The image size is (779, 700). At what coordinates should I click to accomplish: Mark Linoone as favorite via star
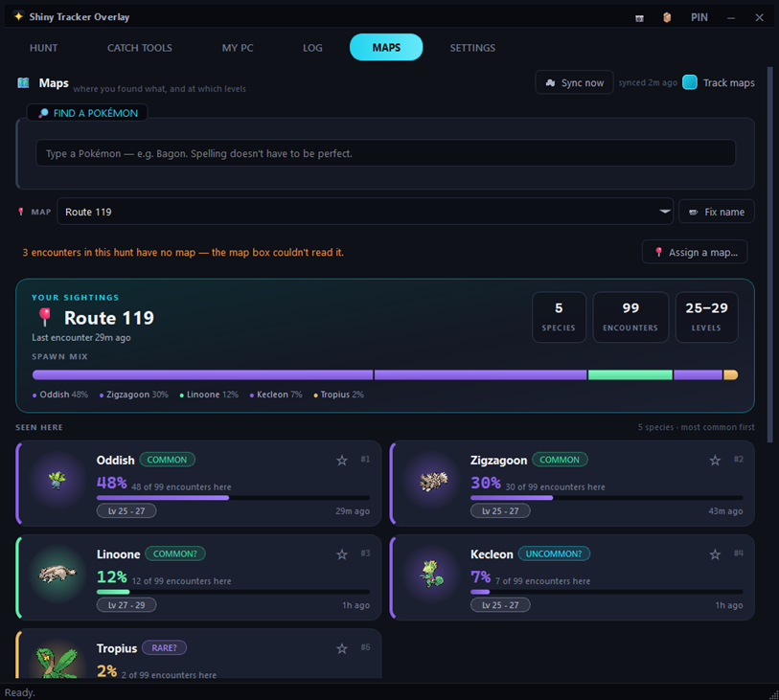[x=342, y=554]
